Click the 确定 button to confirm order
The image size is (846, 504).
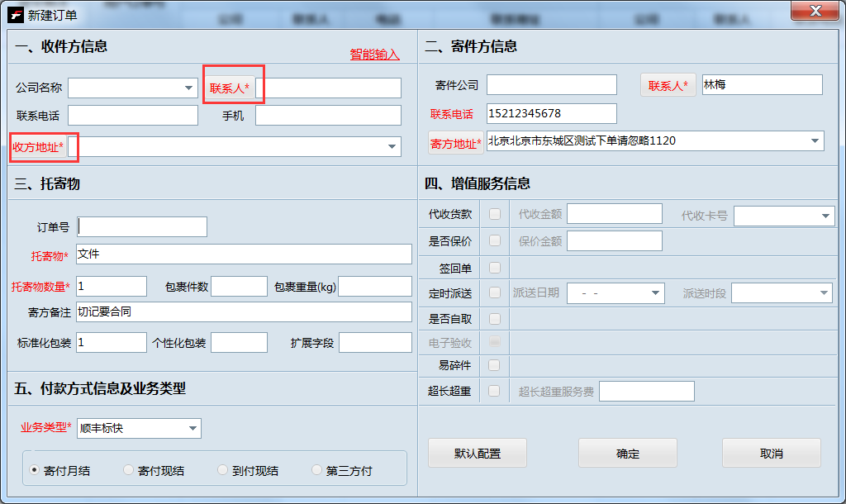coord(628,453)
